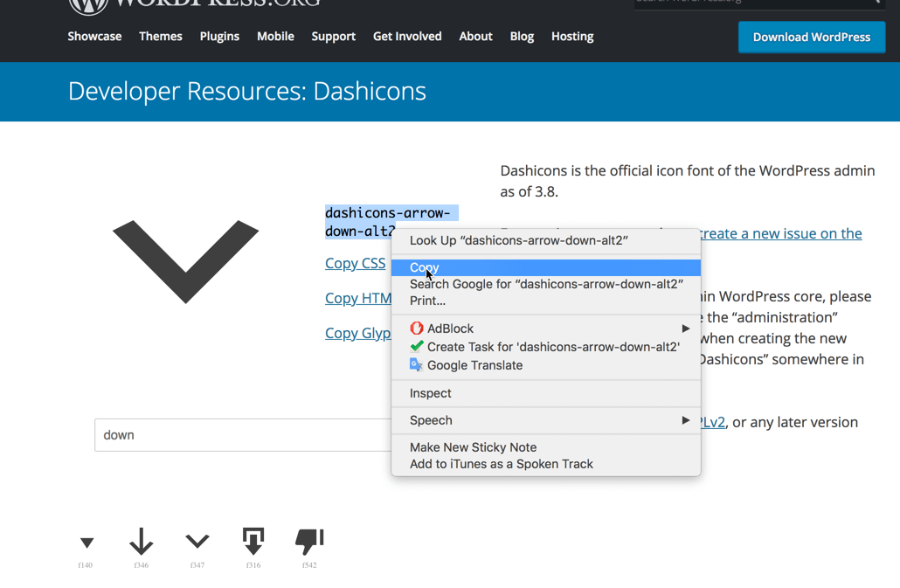Click the WordPress logo in header
The image size is (900, 588).
pyautogui.click(x=87, y=4)
